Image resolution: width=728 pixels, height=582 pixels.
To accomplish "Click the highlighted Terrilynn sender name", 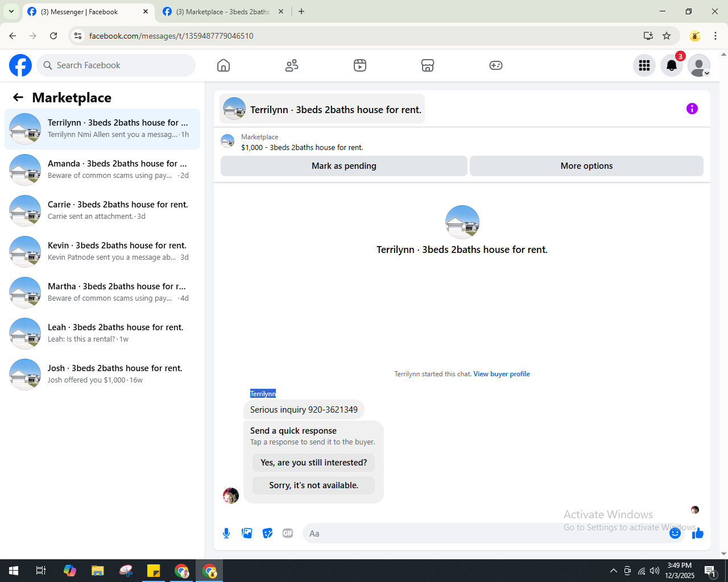I will [263, 393].
